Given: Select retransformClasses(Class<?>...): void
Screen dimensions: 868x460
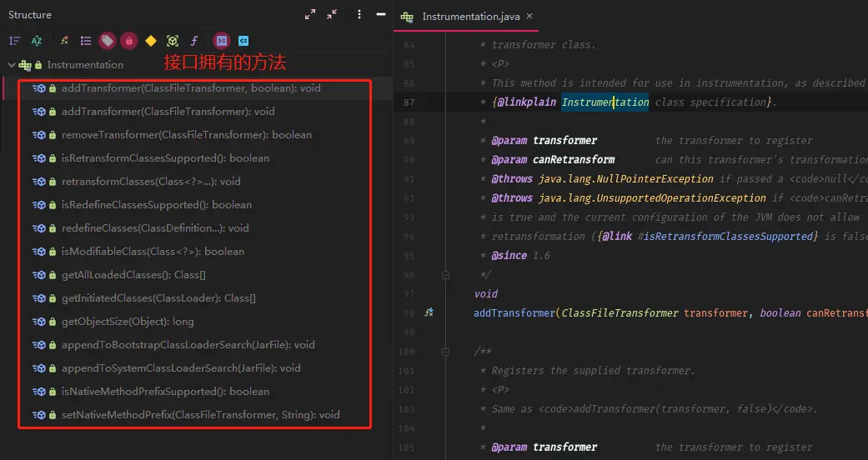Looking at the screenshot, I should point(151,182).
